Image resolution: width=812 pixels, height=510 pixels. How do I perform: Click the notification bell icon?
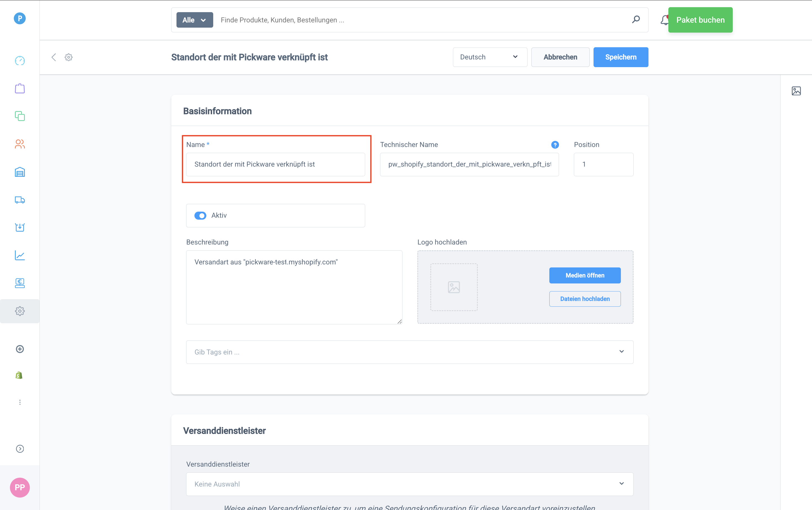pos(664,20)
